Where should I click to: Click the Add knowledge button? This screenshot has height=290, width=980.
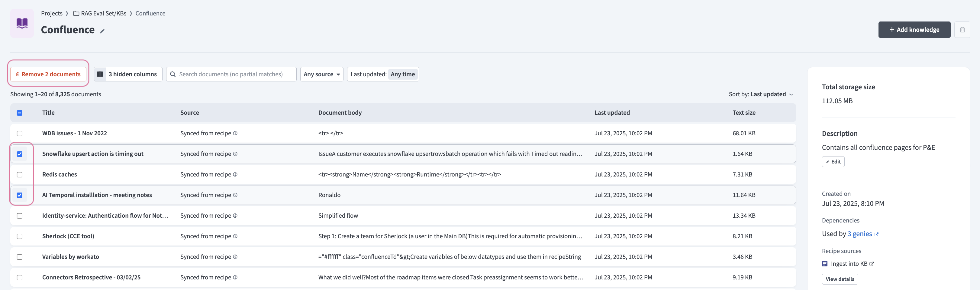point(914,30)
